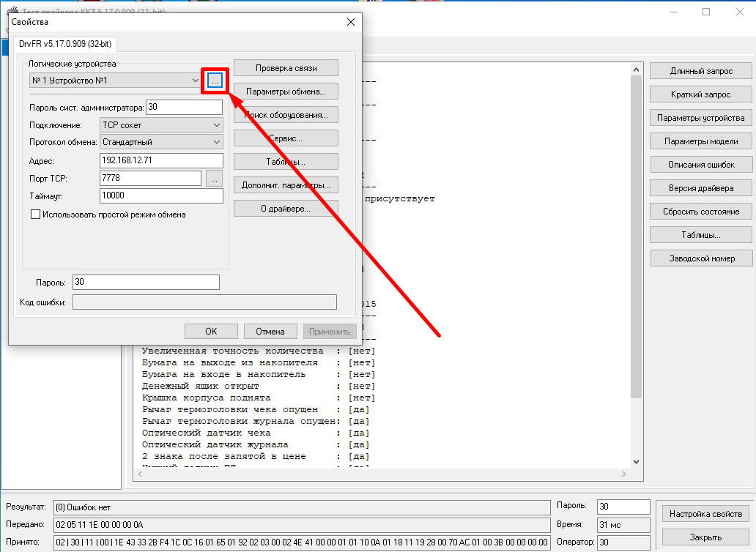Click the Настройка свойств button

pos(705,514)
